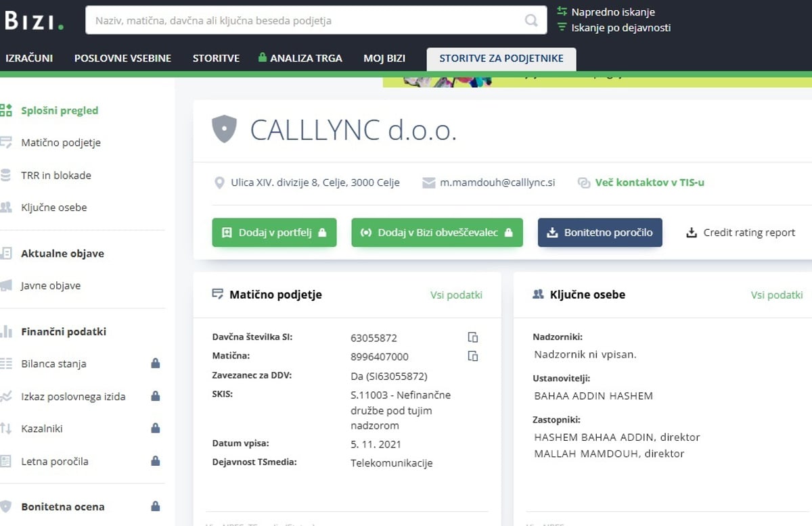812x526 pixels.
Task: Click the lock icon next to Bilanca stanja
Action: coord(155,364)
